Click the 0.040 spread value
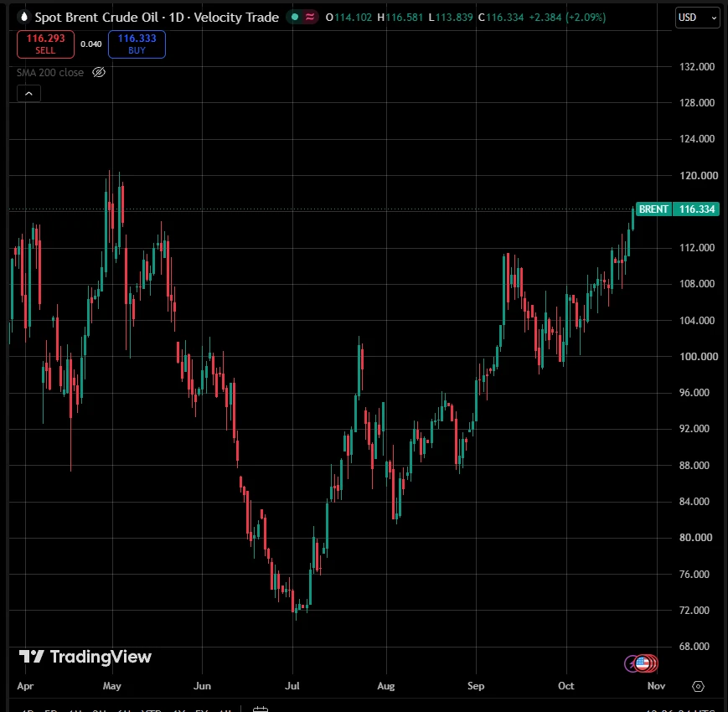The width and height of the screenshot is (728, 712). pos(91,44)
